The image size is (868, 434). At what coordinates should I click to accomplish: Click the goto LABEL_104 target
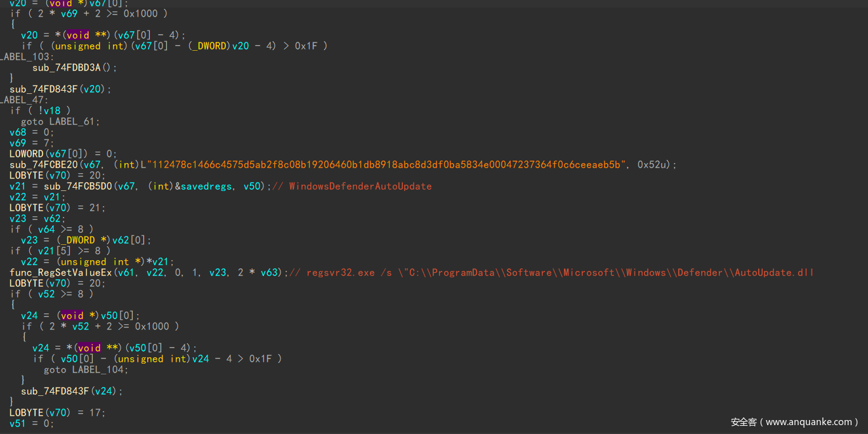coord(100,369)
